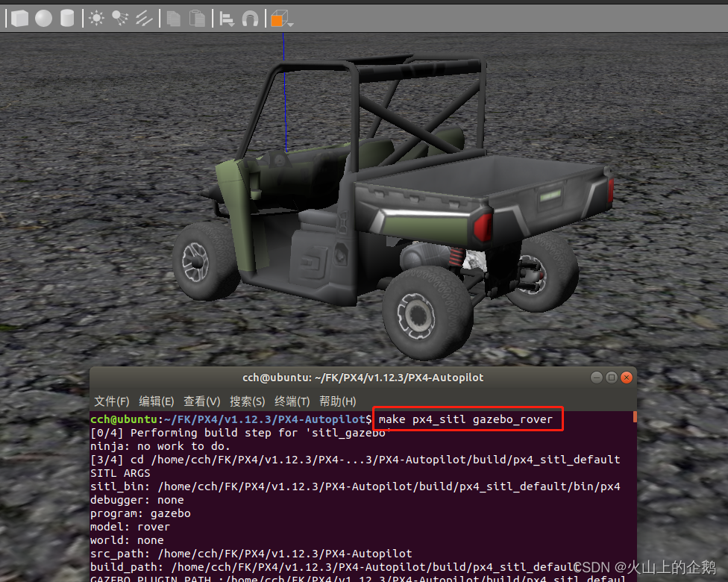Open the 帮助(H) menu in terminal
This screenshot has height=582, width=728.
[338, 401]
